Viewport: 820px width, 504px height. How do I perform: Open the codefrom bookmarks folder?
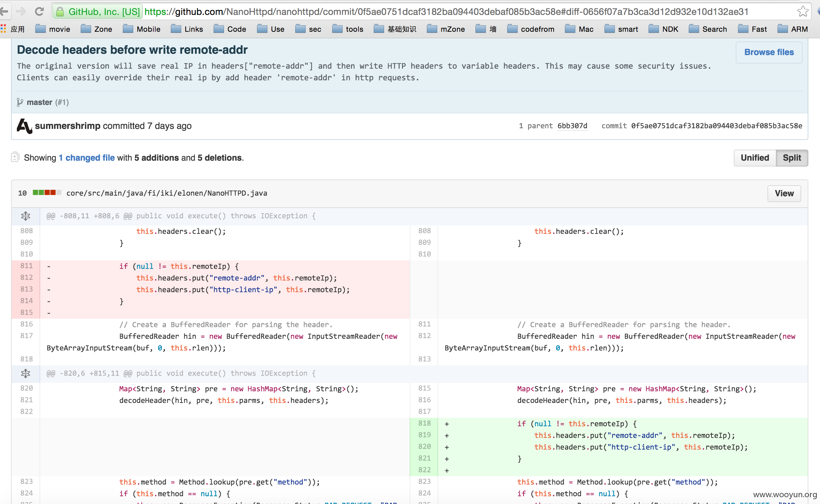[x=531, y=29]
